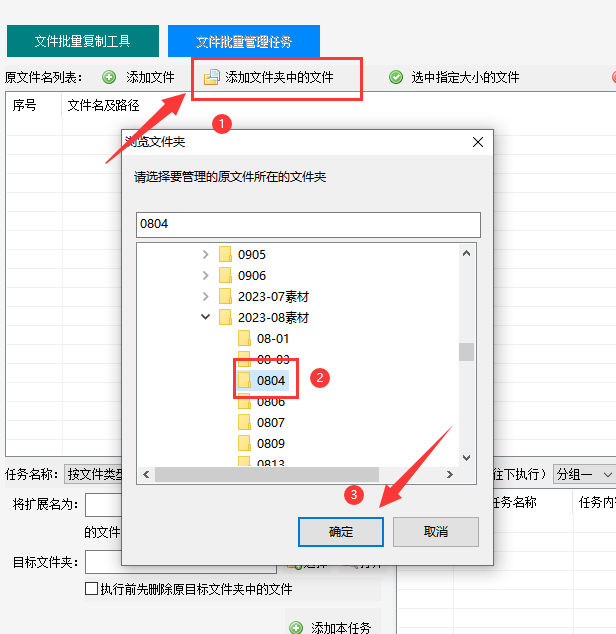Screen dimensions: 616x634
Task: Click the horizontal scroll-right arrow
Action: coord(449,474)
